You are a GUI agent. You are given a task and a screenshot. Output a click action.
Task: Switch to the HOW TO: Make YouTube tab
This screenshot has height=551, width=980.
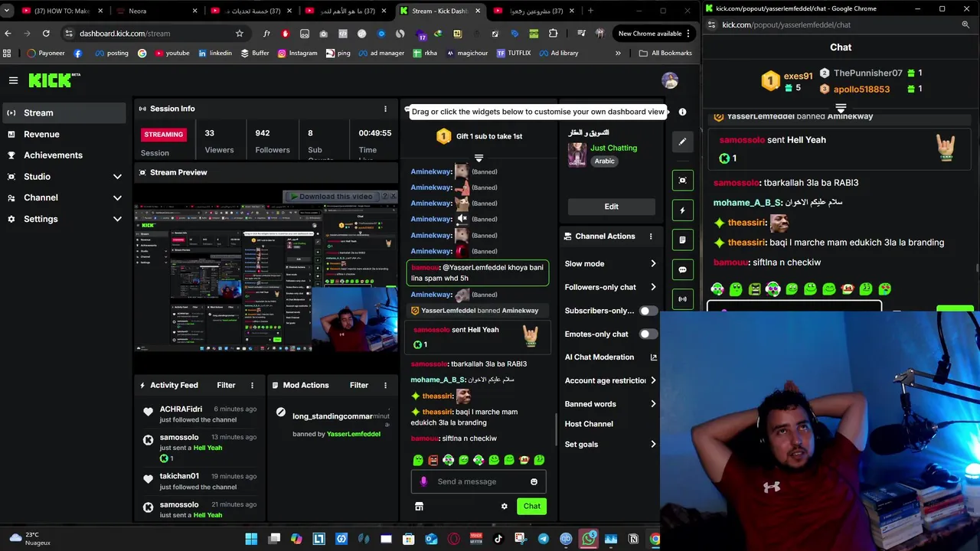[x=61, y=11]
